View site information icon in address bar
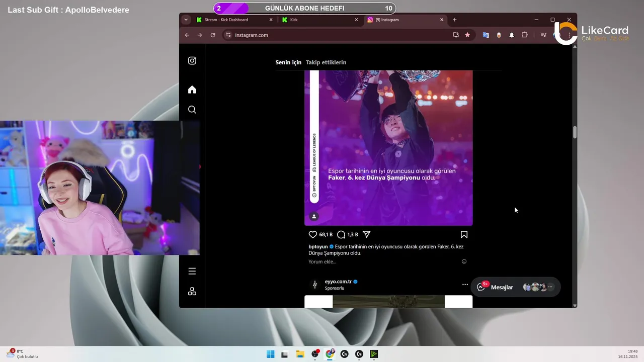Viewport: 644px width, 362px height. click(x=228, y=35)
